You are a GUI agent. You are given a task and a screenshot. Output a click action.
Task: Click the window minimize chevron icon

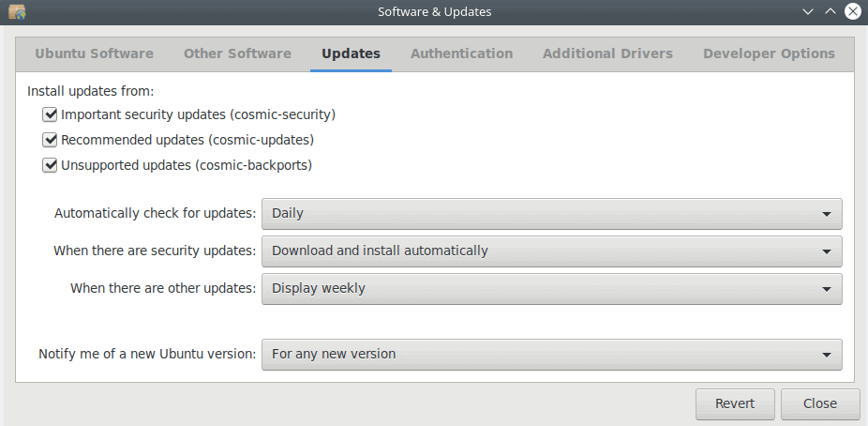808,11
